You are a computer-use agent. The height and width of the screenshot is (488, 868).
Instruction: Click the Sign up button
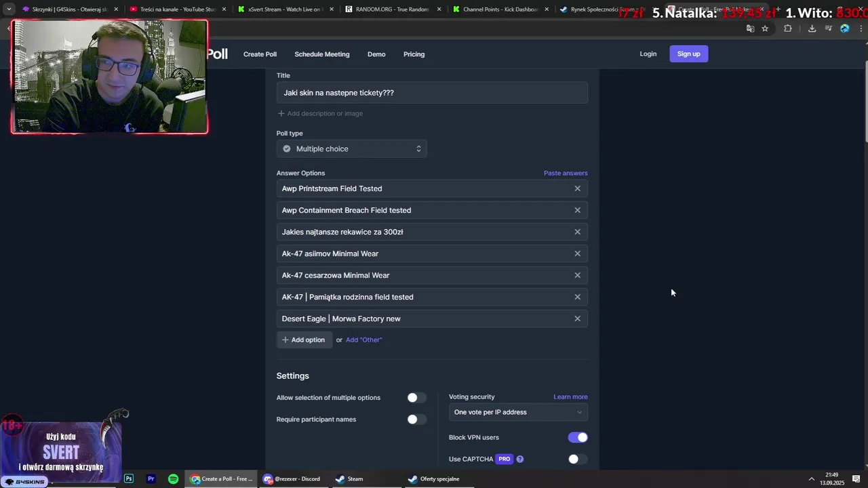point(689,54)
